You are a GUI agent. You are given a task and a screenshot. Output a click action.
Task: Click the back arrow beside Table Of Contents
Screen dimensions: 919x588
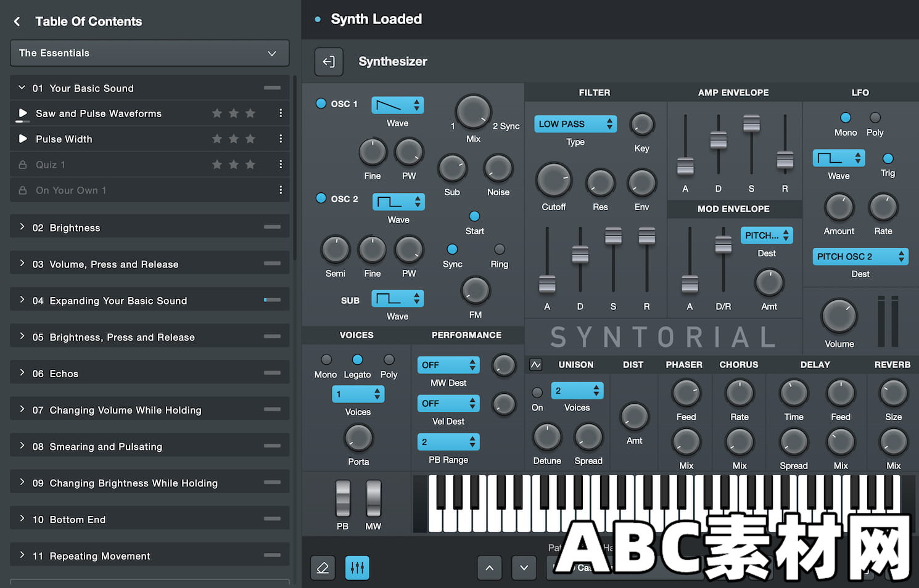(17, 22)
